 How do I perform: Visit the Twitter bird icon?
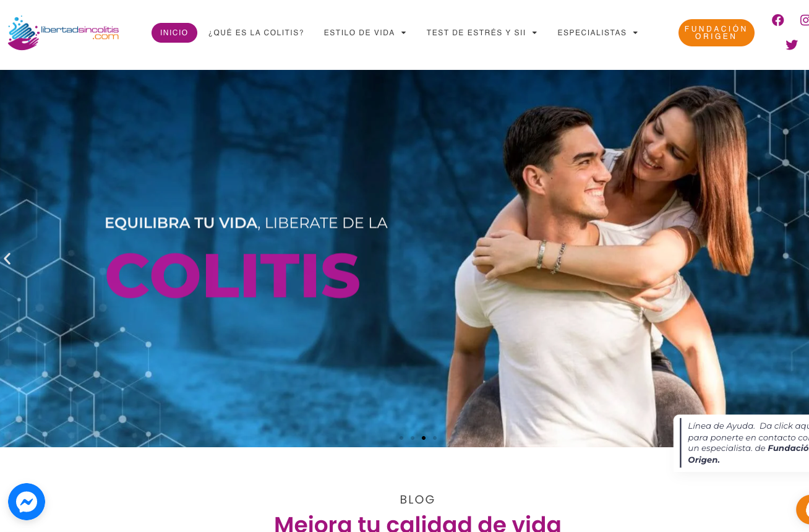tap(792, 45)
